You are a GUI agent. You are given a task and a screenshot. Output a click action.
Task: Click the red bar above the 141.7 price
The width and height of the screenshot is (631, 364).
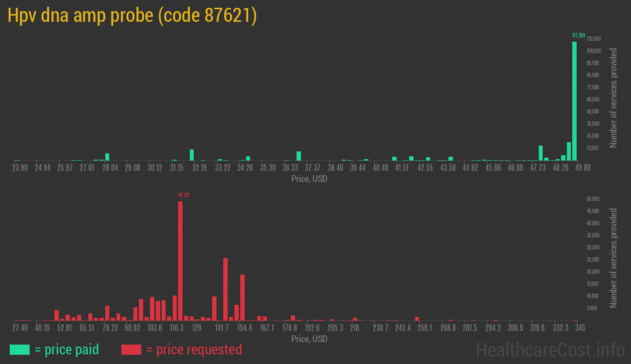(225, 289)
